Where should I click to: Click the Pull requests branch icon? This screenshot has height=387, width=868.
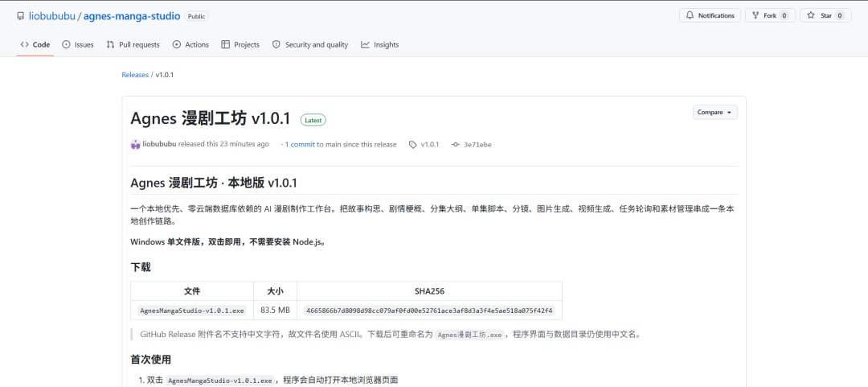[111, 44]
